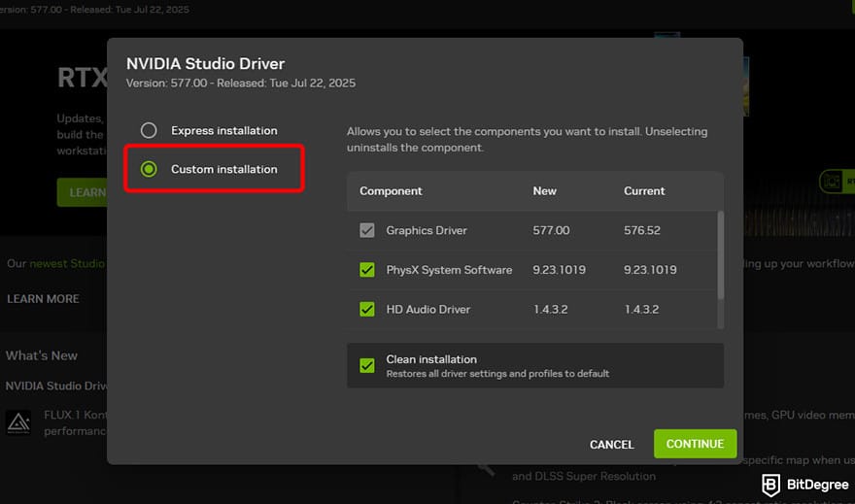Uncheck PhysX System Software component

[x=367, y=270]
